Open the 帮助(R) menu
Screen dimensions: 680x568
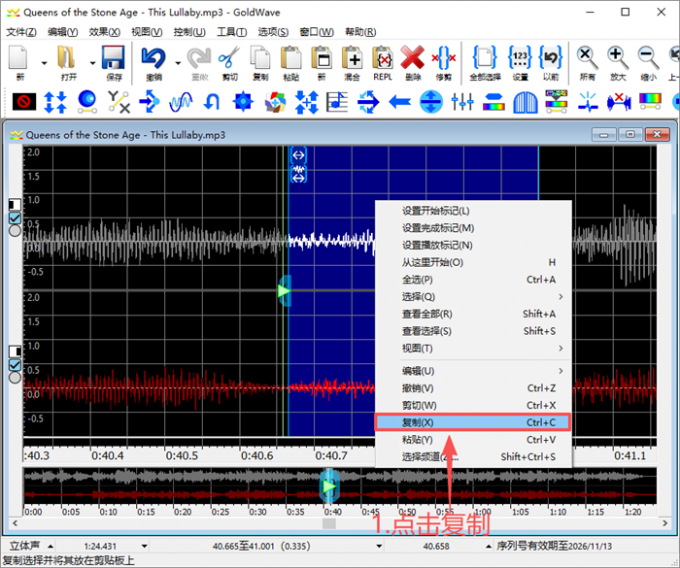coord(360,32)
